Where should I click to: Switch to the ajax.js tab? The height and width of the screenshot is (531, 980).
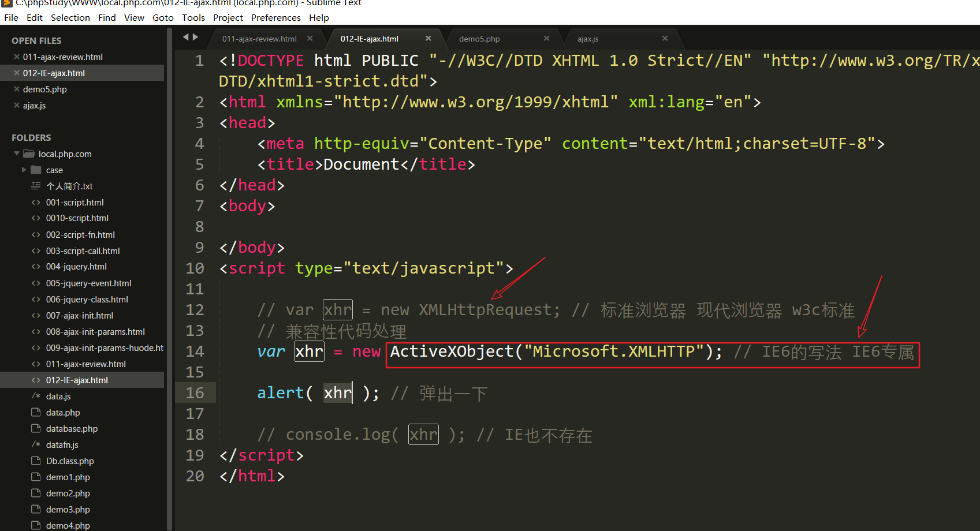[x=588, y=39]
